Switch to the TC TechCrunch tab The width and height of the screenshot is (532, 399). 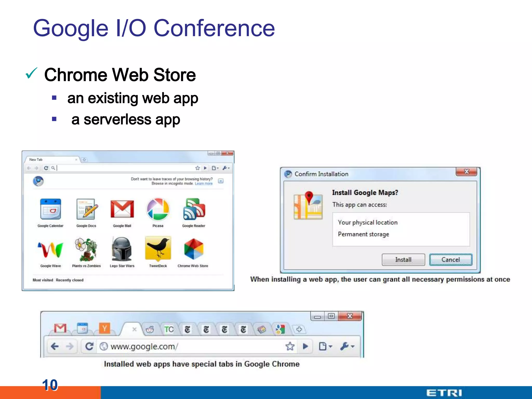coord(169,329)
